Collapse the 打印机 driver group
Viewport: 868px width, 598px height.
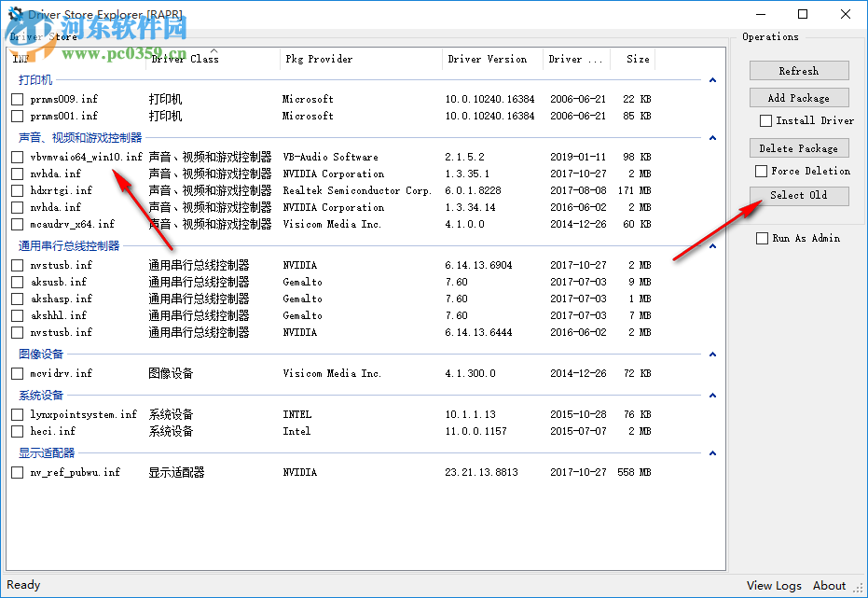712,80
